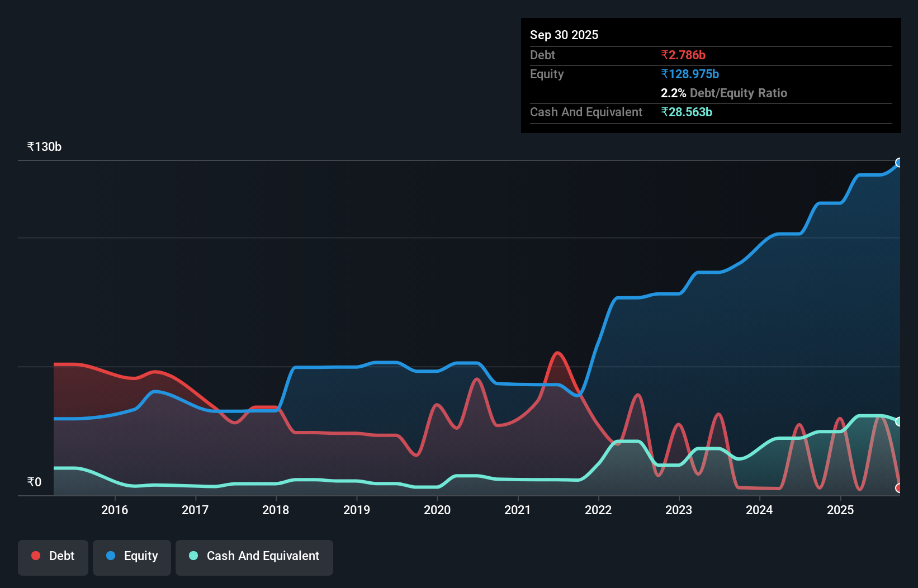Click the 2023 x-axis label
The width and height of the screenshot is (918, 588).
pyautogui.click(x=679, y=510)
